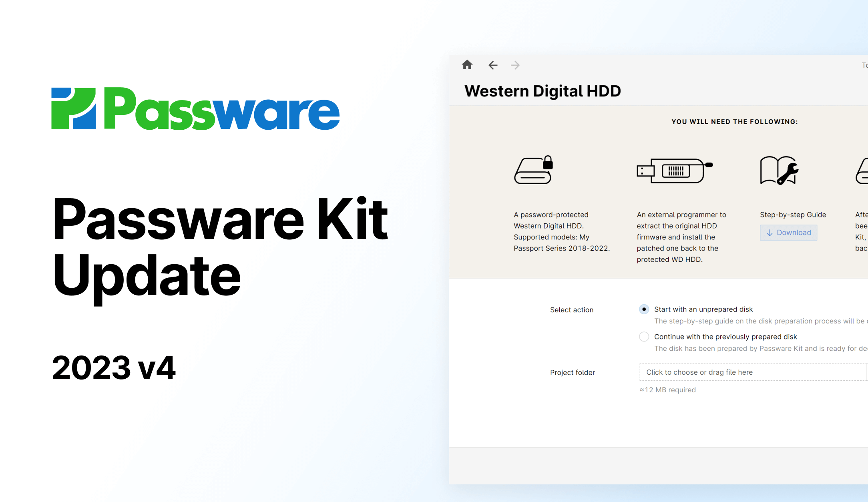Click the Select action label
The width and height of the screenshot is (868, 502).
[x=571, y=310]
